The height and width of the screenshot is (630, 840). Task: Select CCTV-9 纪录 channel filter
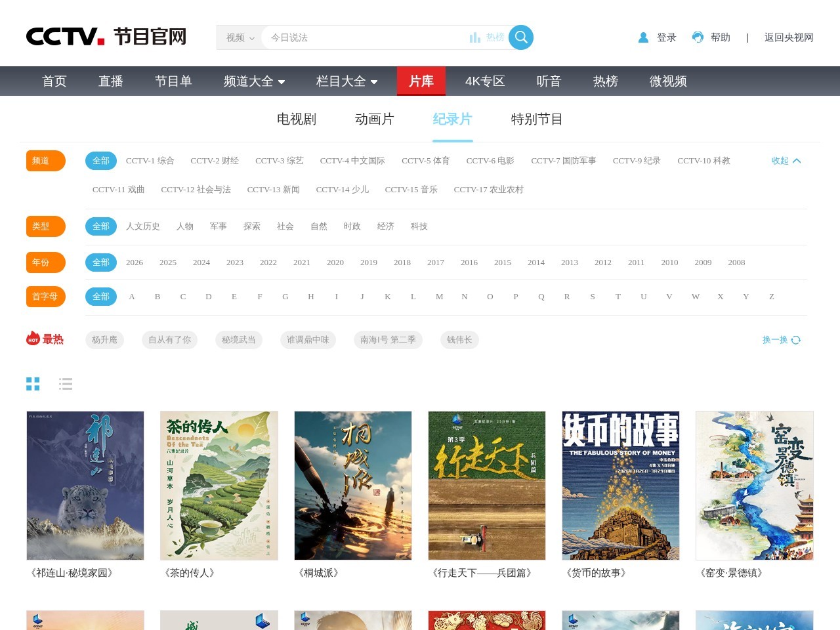click(636, 161)
